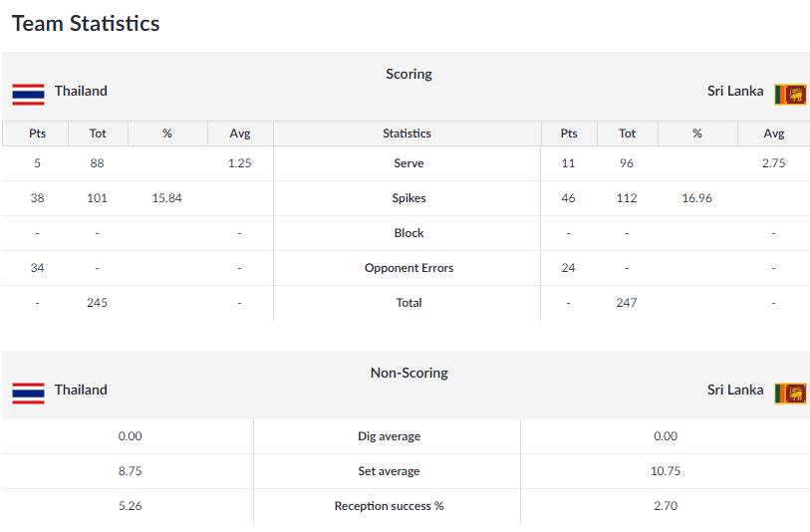The image size is (810, 532).
Task: Click the Thailand flag in the Non-Scoring section
Action: coord(28,393)
